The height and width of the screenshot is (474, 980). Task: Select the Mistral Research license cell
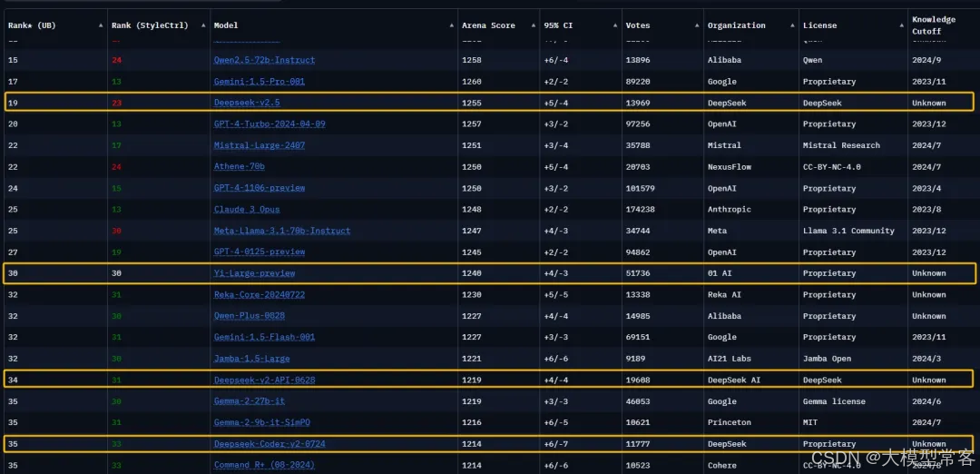click(x=841, y=145)
